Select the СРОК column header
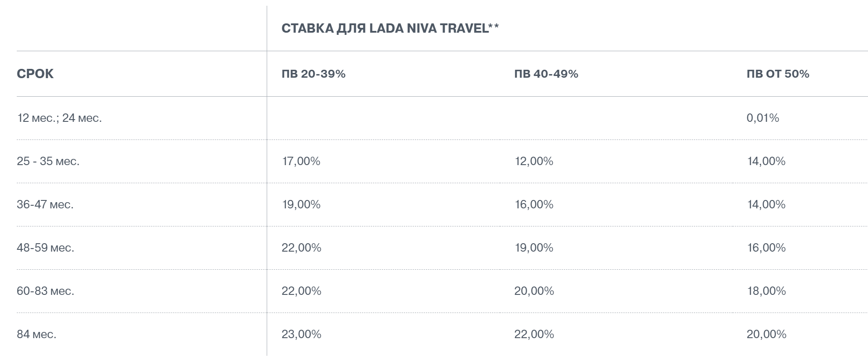 pyautogui.click(x=35, y=74)
